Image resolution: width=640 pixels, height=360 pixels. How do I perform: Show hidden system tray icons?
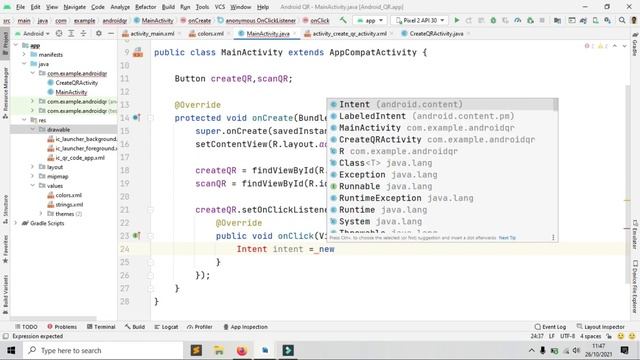click(x=531, y=350)
